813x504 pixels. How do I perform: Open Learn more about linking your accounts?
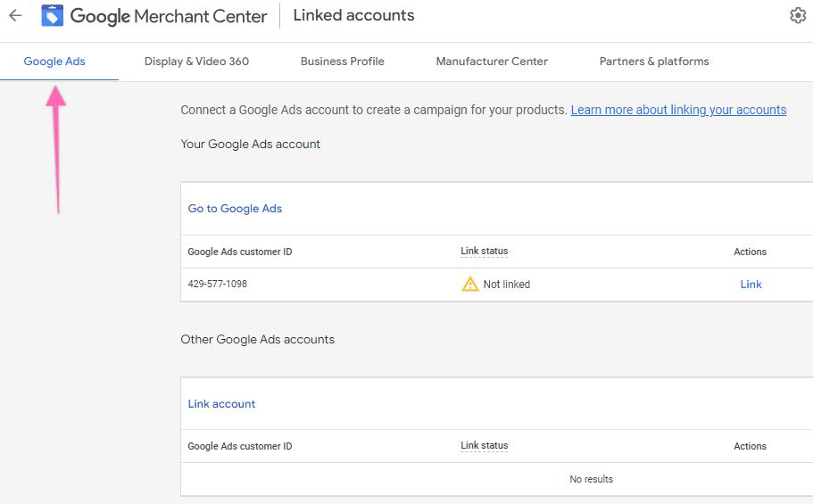678,110
